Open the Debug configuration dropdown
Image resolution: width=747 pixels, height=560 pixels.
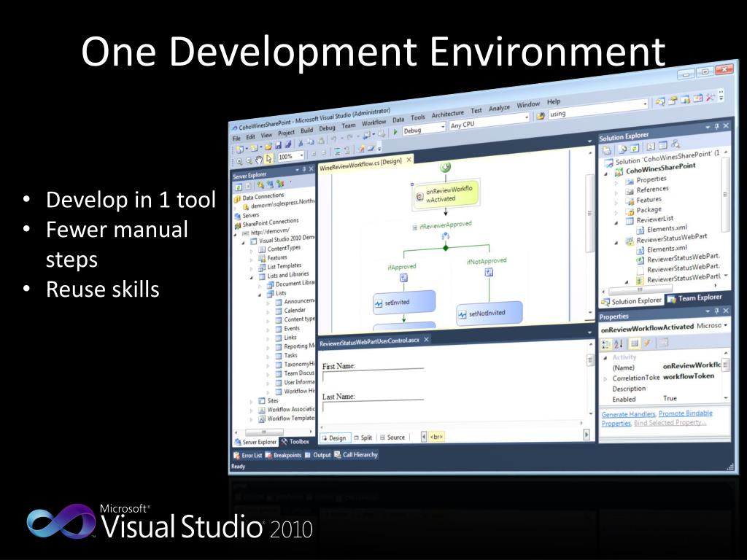point(443,127)
